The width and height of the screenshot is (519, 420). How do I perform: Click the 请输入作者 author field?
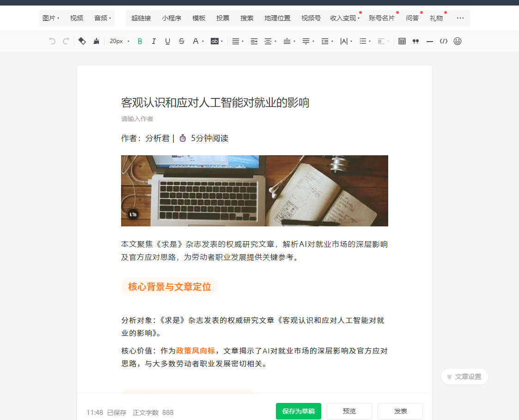(x=137, y=119)
